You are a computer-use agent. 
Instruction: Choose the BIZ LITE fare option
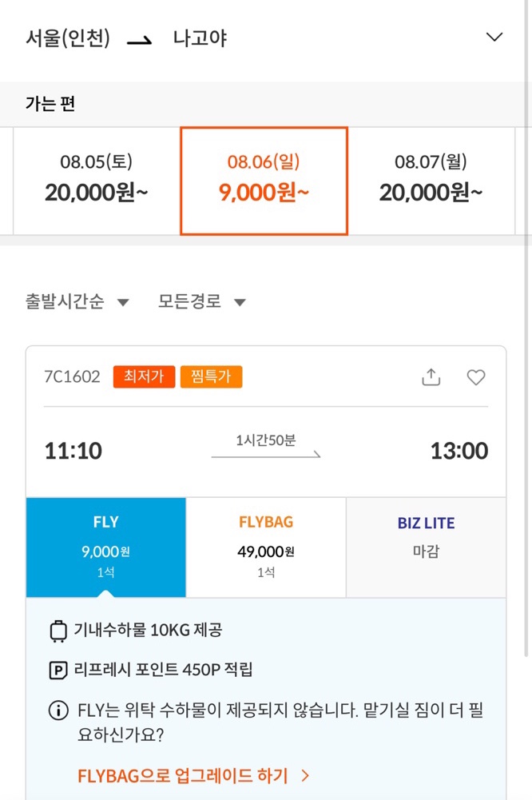pyautogui.click(x=426, y=547)
